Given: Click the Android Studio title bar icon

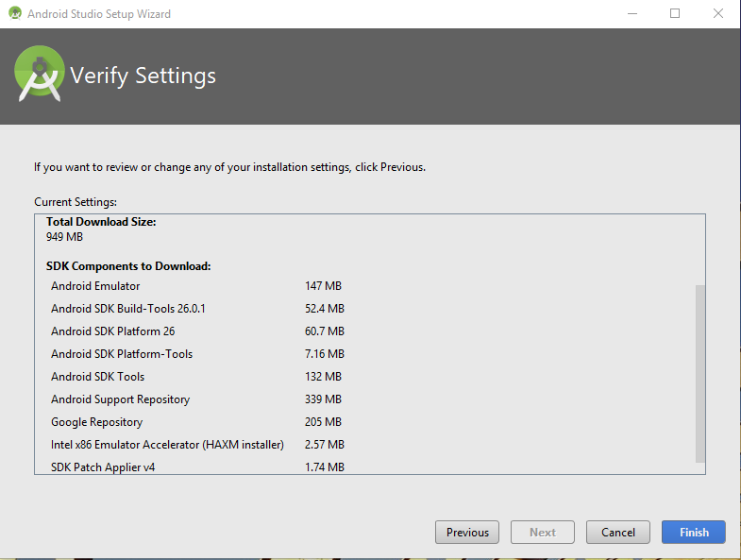Looking at the screenshot, I should click(14, 14).
